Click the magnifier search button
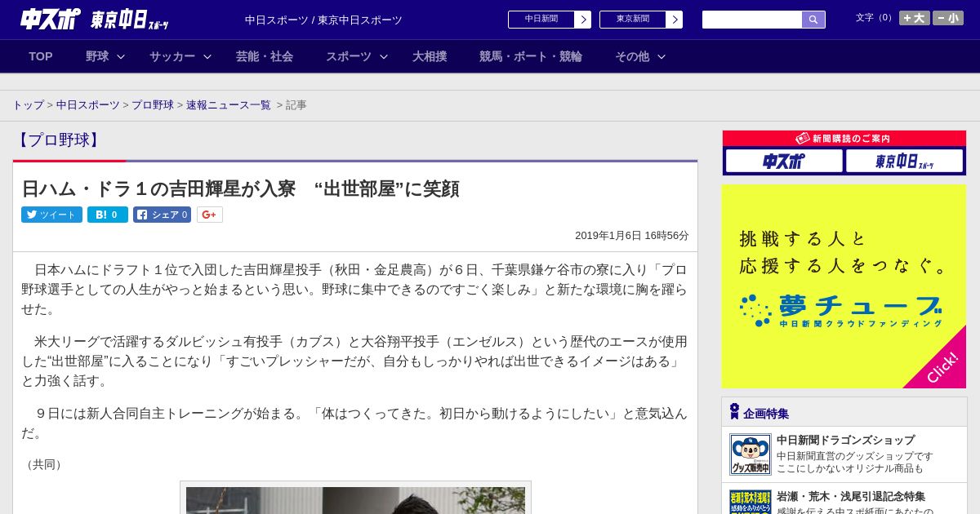This screenshot has width=980, height=514. 813,20
